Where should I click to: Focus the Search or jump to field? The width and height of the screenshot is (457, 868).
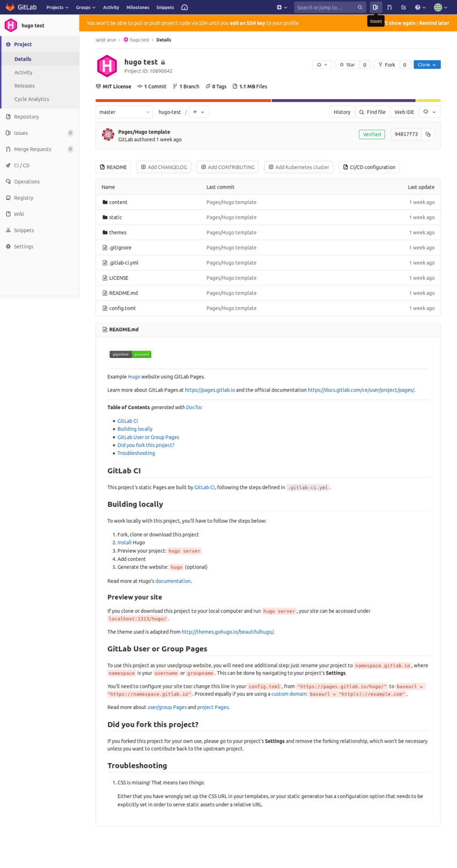click(324, 7)
